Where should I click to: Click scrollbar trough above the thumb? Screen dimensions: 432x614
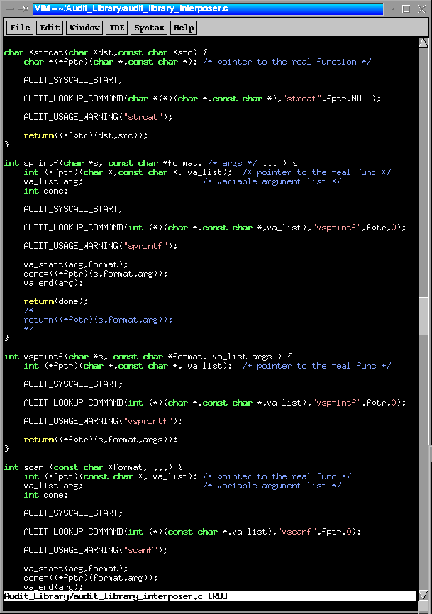coord(423,172)
